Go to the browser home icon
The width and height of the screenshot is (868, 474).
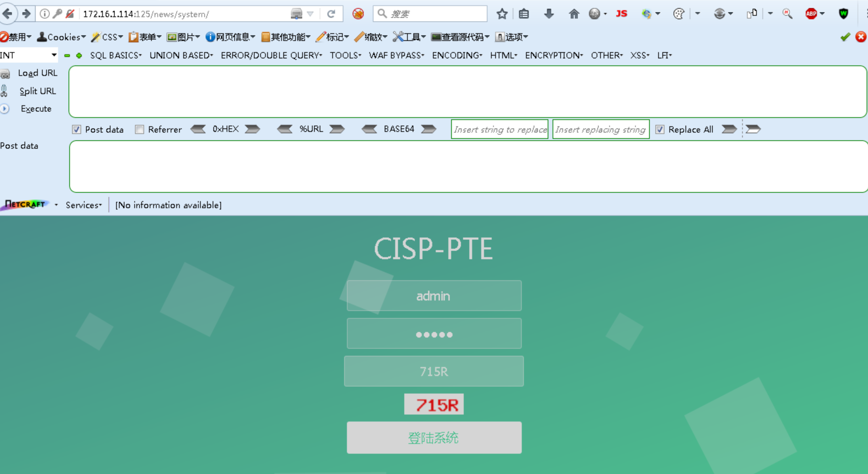pyautogui.click(x=574, y=14)
